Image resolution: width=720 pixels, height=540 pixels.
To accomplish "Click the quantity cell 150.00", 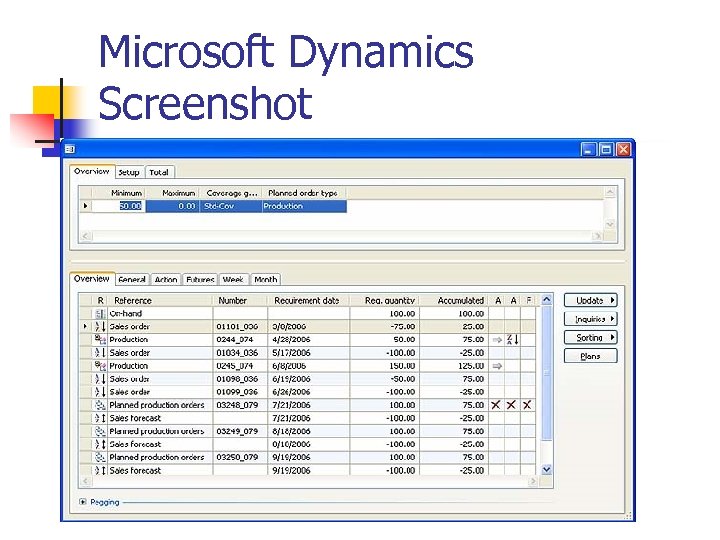I will (384, 366).
